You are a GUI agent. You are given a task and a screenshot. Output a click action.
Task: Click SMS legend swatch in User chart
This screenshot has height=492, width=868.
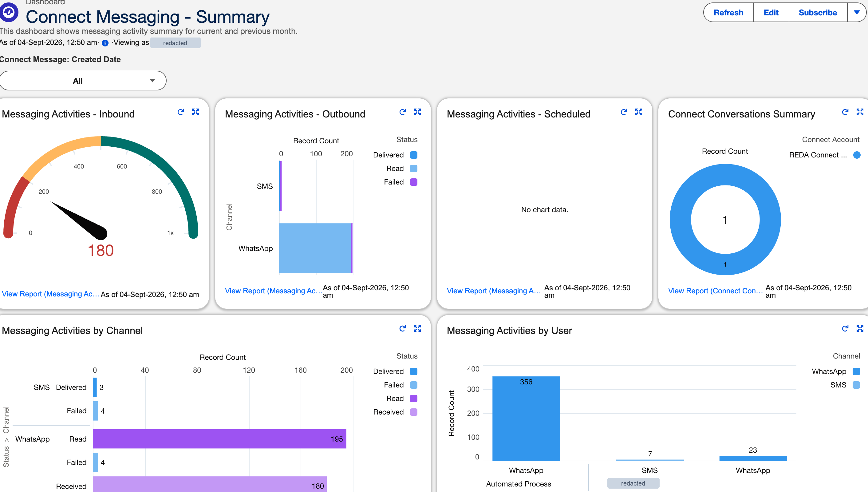coord(856,385)
